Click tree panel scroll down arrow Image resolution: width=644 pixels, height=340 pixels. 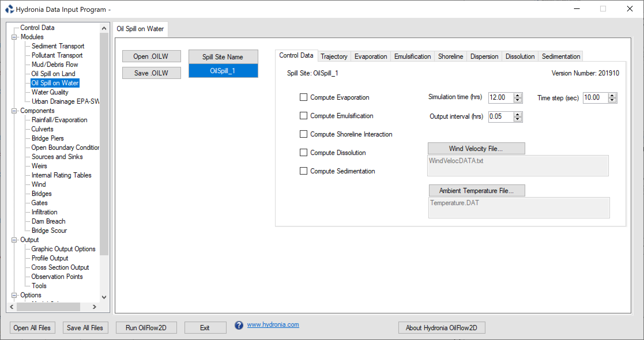tap(104, 297)
